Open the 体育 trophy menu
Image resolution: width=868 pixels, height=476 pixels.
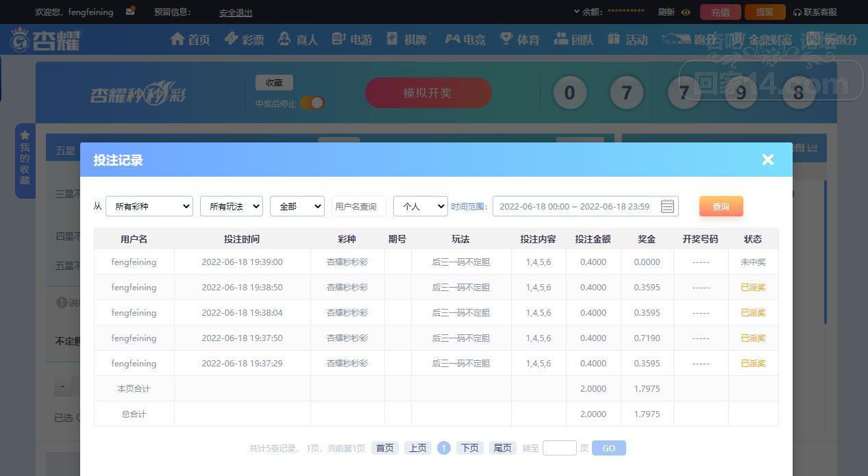[506, 39]
